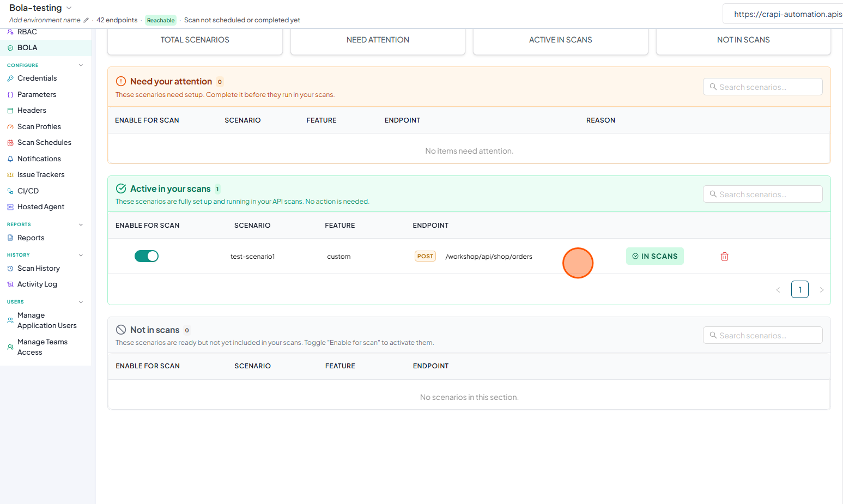Click the 42 endpoints label

pos(117,20)
